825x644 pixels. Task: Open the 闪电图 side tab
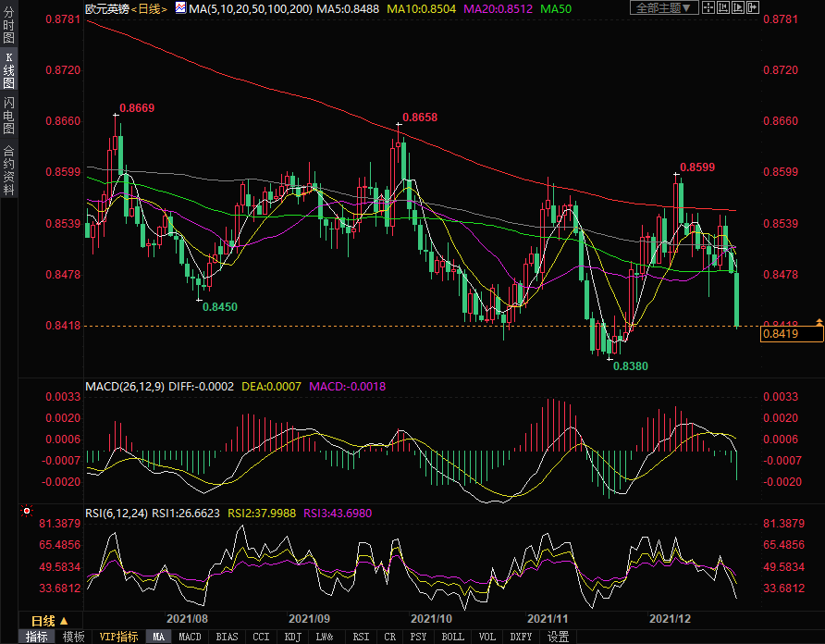click(x=8, y=116)
